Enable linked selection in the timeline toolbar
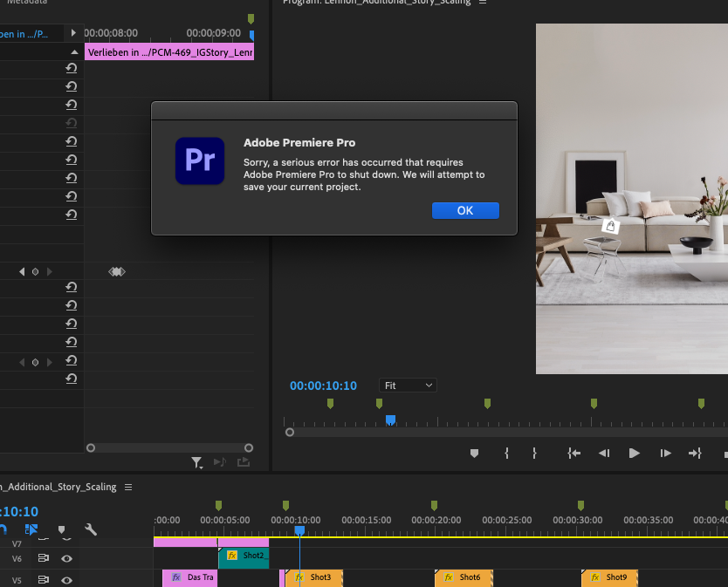The image size is (728, 587). coord(32,529)
